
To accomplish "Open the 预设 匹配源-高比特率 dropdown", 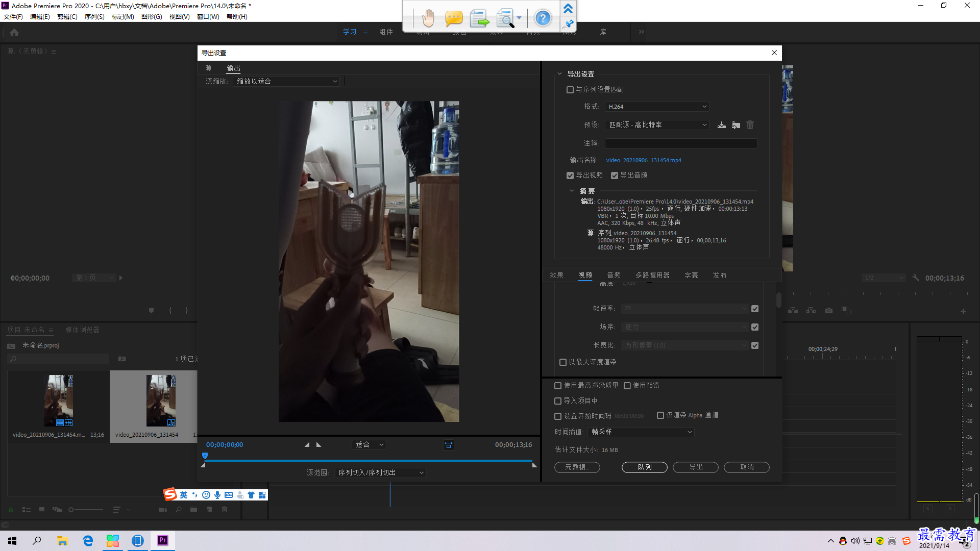I will tap(657, 125).
